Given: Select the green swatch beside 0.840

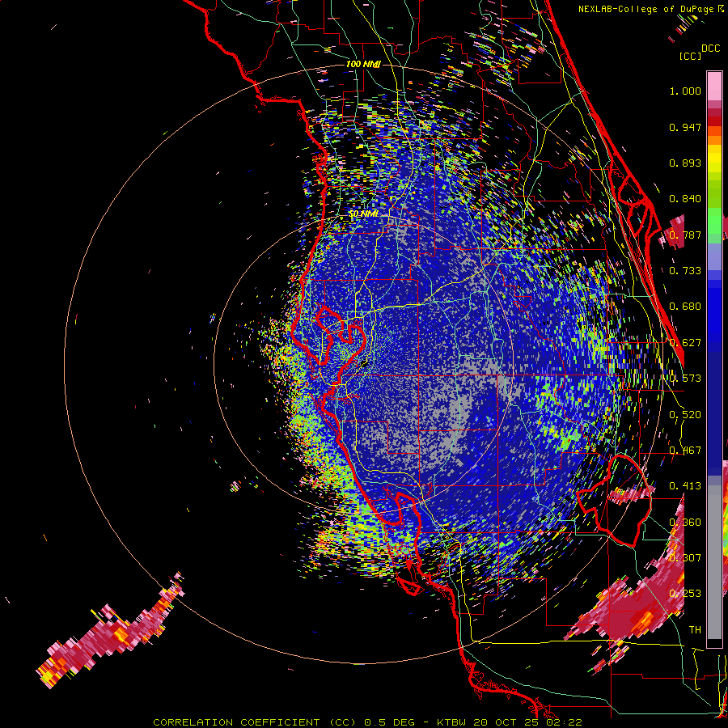Looking at the screenshot, I should point(714,199).
